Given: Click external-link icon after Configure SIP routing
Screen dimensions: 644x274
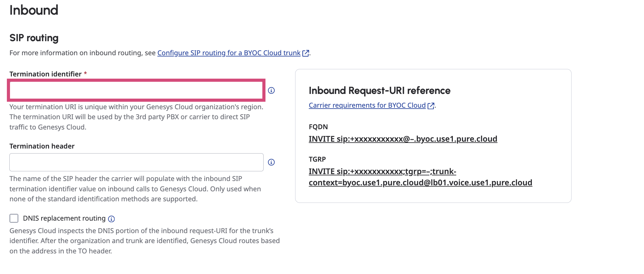Looking at the screenshot, I should pyautogui.click(x=306, y=53).
